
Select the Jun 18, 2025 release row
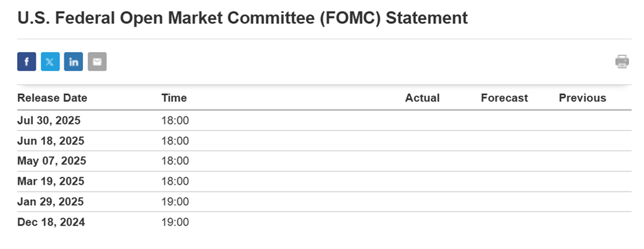(324, 141)
